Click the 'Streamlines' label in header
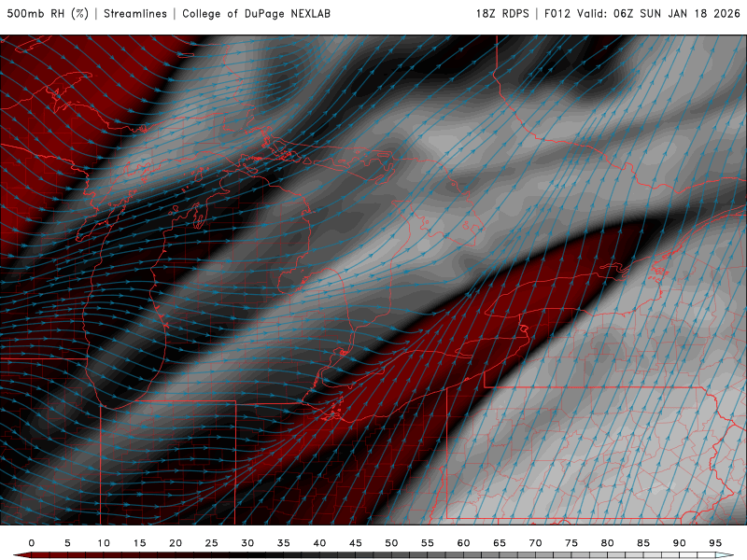This screenshot has height=560, width=747. [135, 13]
